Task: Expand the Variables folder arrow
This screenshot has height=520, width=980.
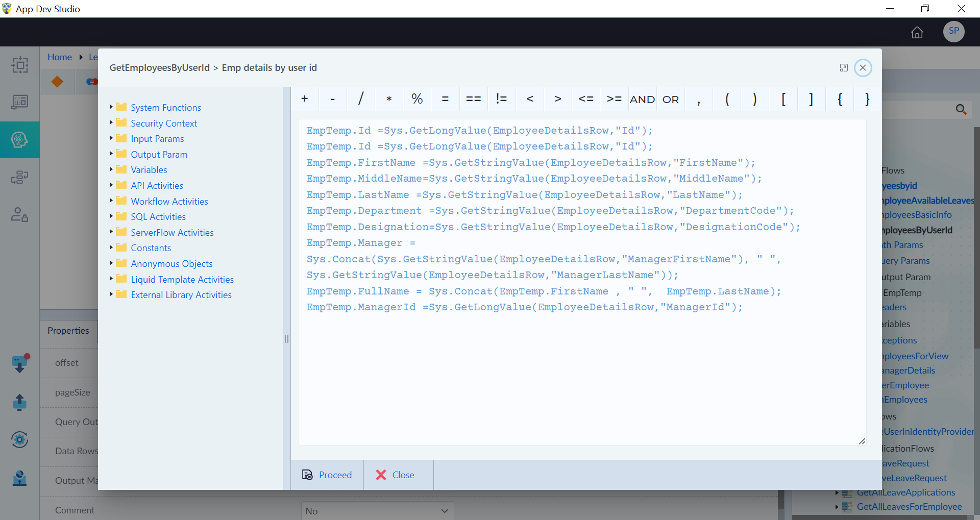Action: point(111,169)
